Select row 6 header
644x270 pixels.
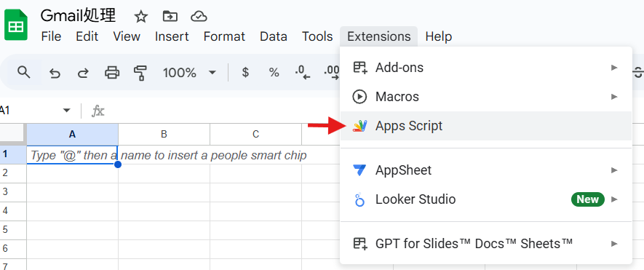[x=13, y=249]
